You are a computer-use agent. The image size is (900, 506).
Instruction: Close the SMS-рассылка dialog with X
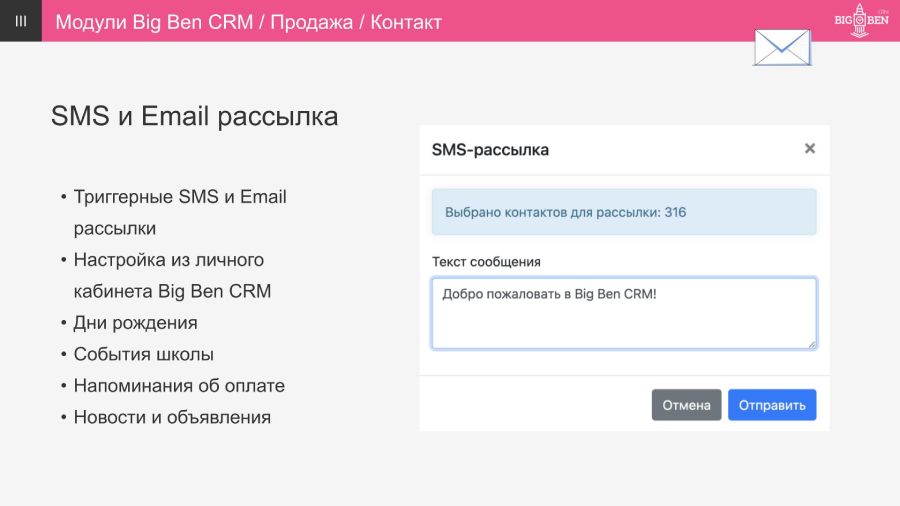point(810,149)
